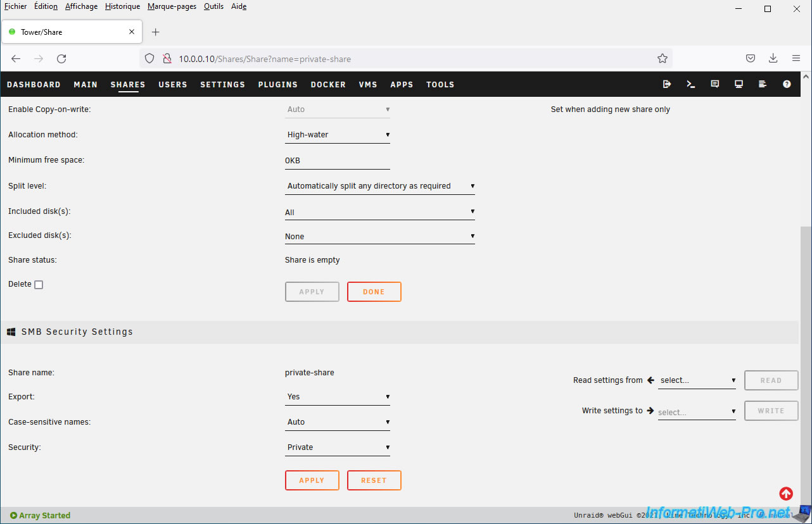Open the Settings navigation item
Image resolution: width=812 pixels, height=524 pixels.
coord(222,85)
